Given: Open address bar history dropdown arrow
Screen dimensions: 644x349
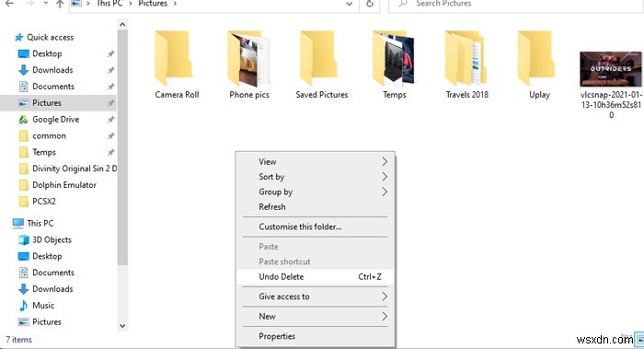Looking at the screenshot, I should pos(349,4).
